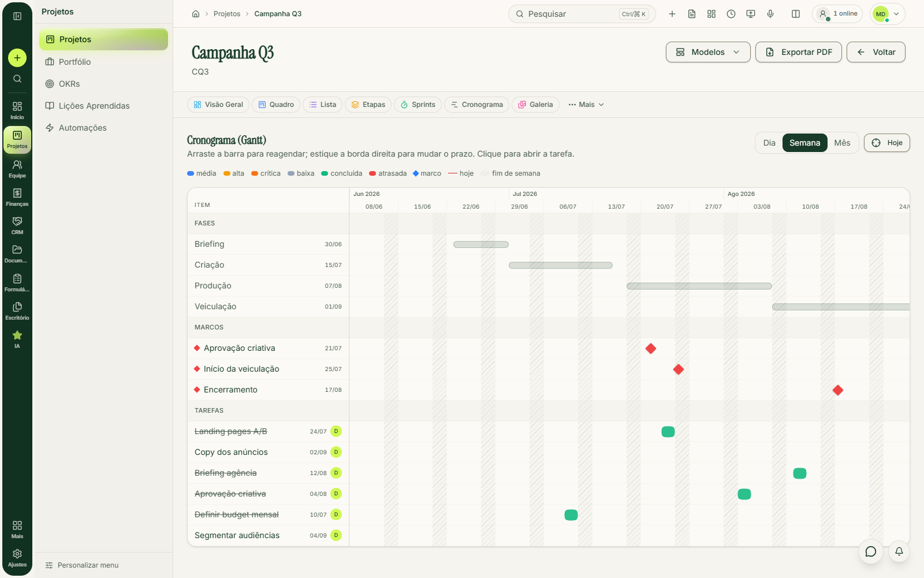Select OKRs in sidebar menu
924x578 pixels.
[103, 84]
